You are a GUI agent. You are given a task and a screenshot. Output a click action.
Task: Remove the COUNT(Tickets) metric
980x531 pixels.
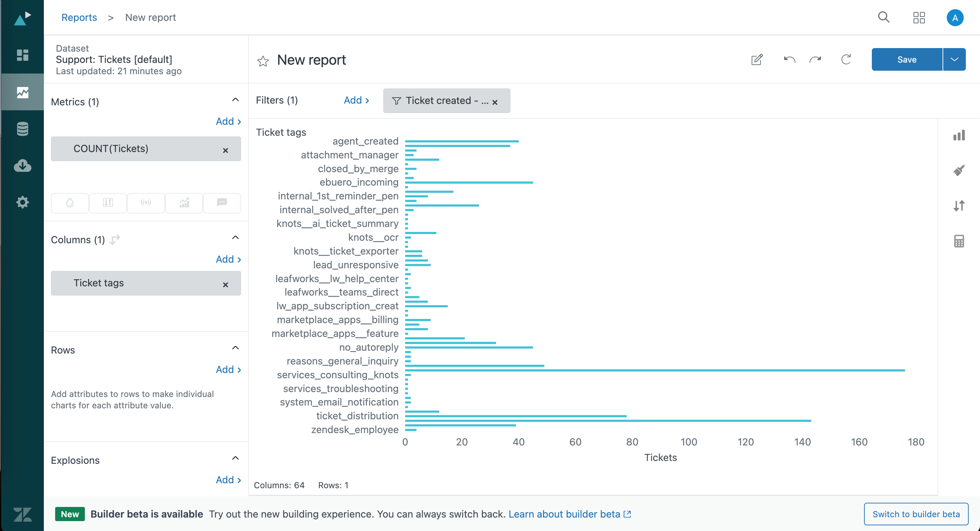[x=226, y=150]
